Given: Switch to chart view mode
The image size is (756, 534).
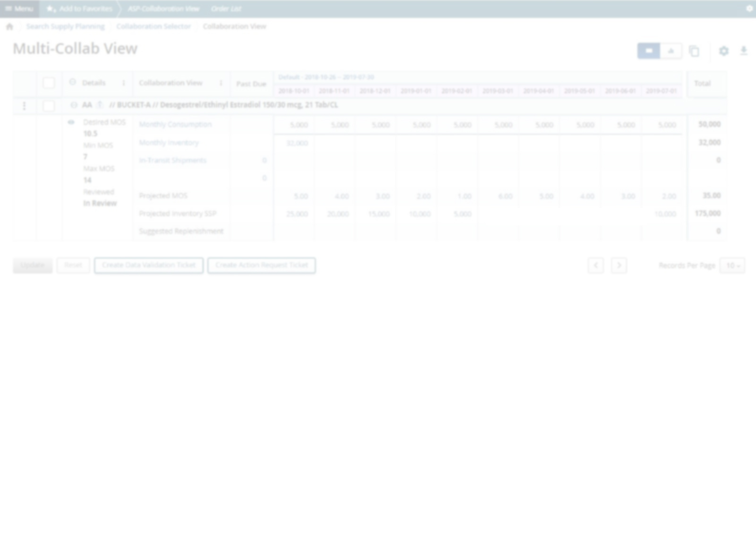Looking at the screenshot, I should [671, 51].
